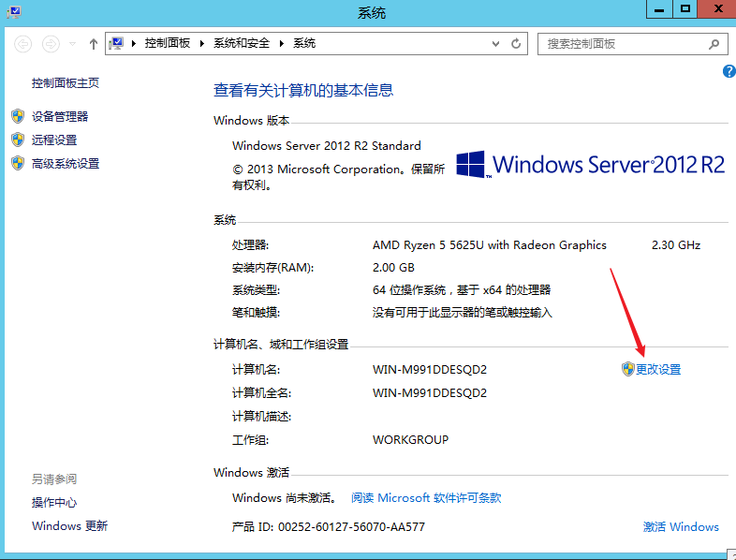Click the full computer name value beside 计算机全名
Screen dimensions: 736x560
[x=430, y=393]
